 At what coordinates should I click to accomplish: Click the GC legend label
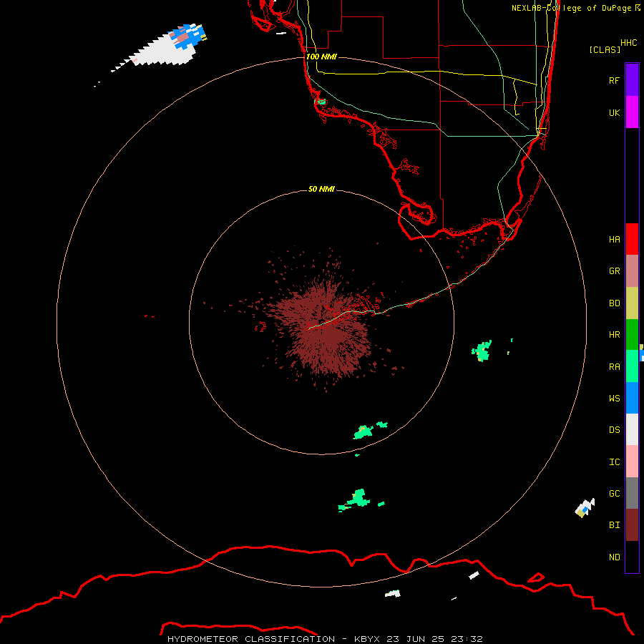coord(614,494)
